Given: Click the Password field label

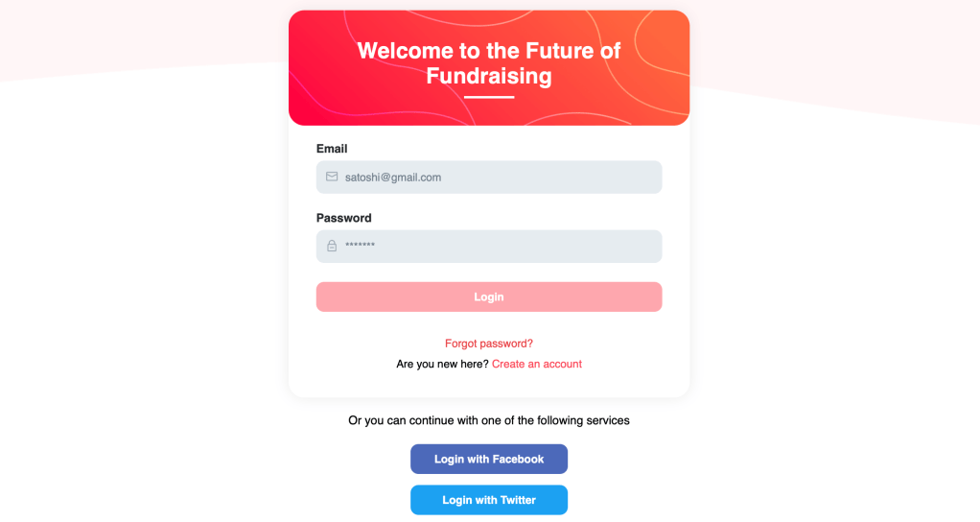Looking at the screenshot, I should (x=343, y=218).
